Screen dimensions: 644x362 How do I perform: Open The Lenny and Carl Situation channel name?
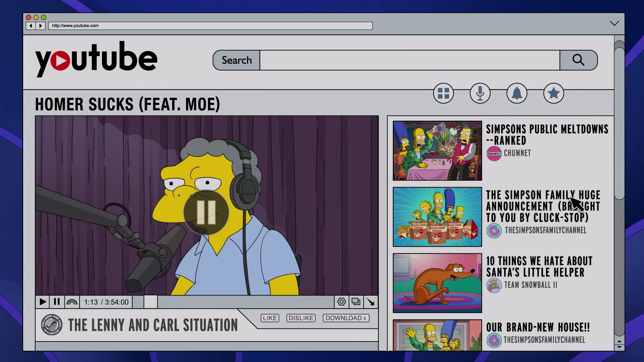(x=153, y=325)
